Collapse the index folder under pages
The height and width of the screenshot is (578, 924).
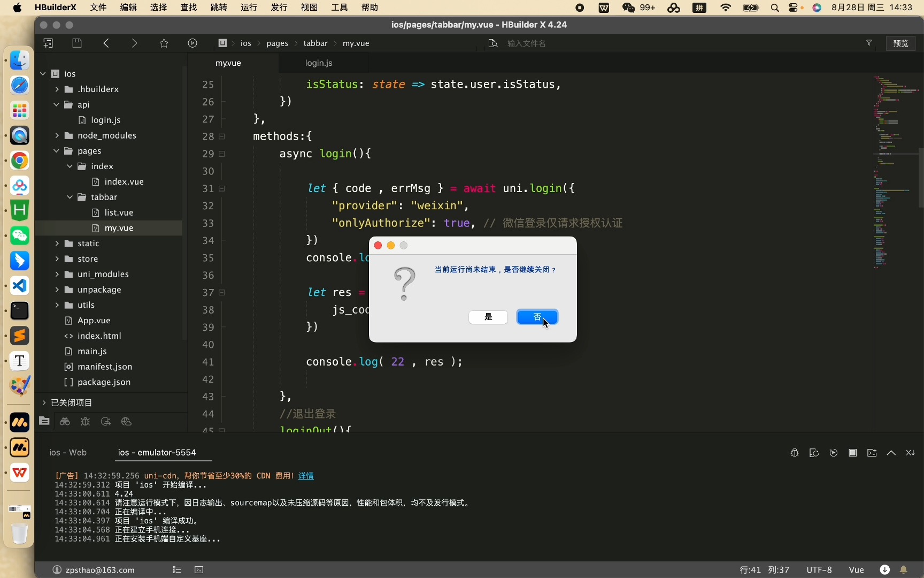pos(70,166)
